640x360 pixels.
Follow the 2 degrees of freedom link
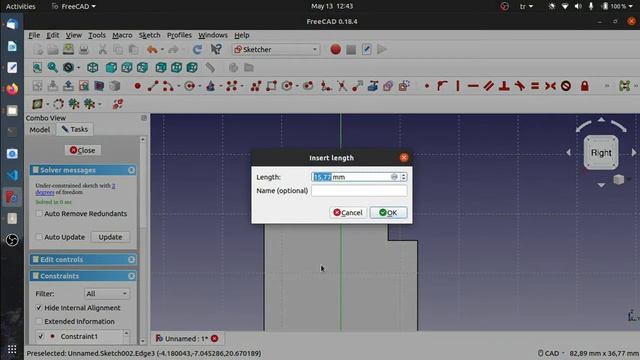tap(75, 189)
